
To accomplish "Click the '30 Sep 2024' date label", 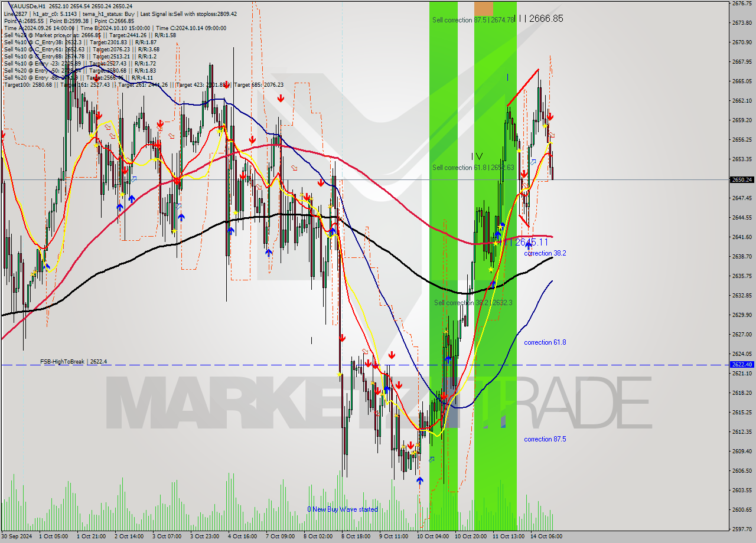I will 17,537.
